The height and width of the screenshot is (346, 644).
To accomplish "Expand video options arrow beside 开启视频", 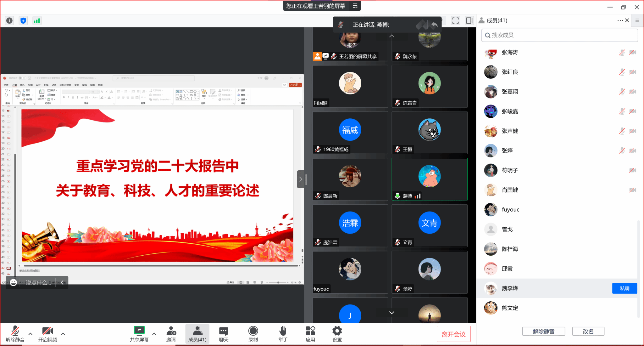I will [x=63, y=334].
